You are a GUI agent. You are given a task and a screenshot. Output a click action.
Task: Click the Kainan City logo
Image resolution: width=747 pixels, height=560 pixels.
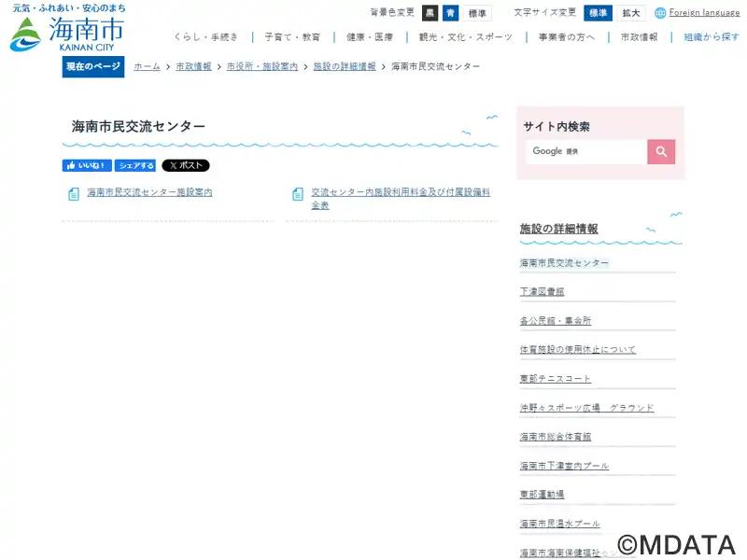(x=67, y=29)
